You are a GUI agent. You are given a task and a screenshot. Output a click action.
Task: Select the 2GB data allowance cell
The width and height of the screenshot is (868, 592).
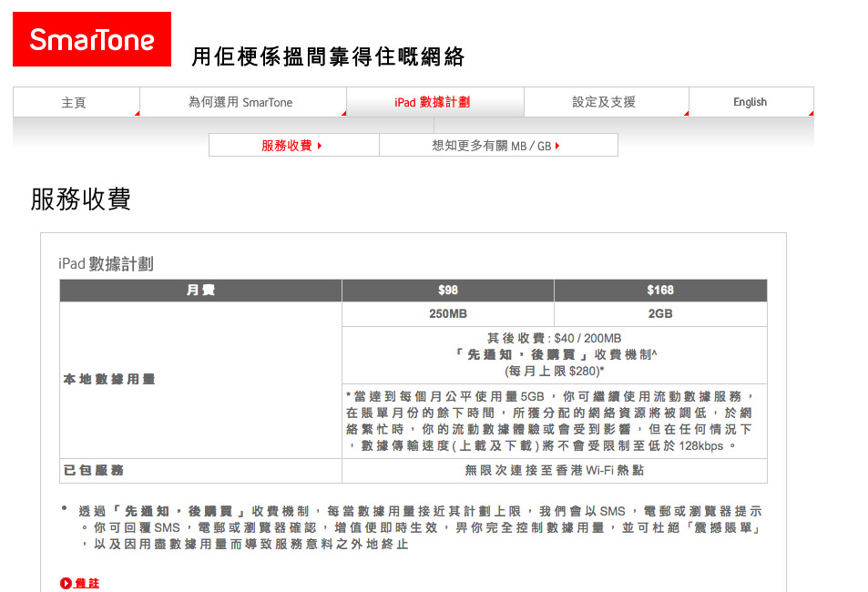[x=660, y=314]
